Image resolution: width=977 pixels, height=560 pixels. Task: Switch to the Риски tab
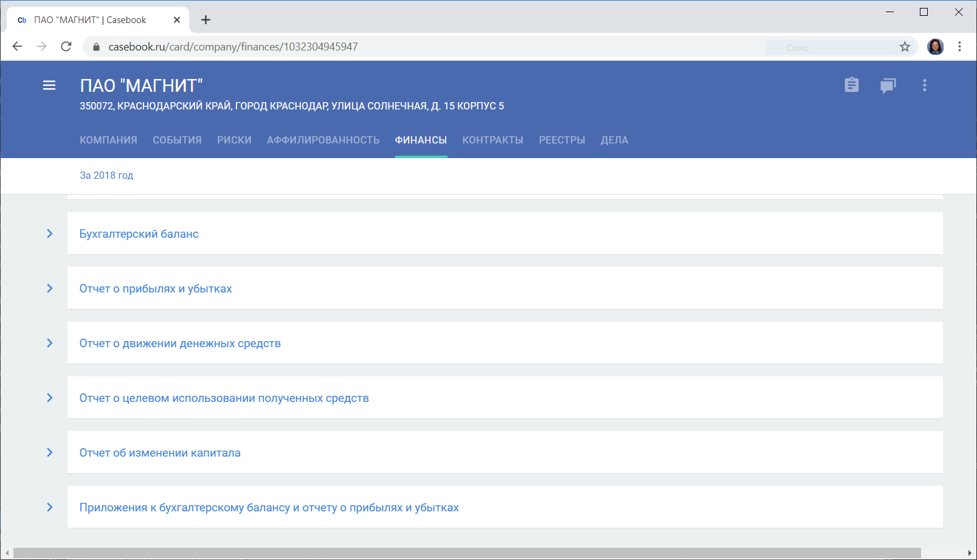click(x=234, y=140)
